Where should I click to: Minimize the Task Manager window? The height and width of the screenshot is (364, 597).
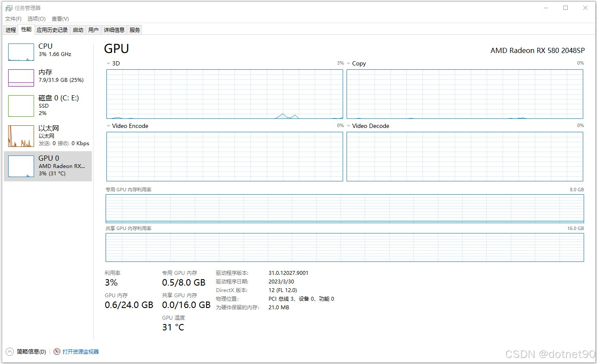546,8
